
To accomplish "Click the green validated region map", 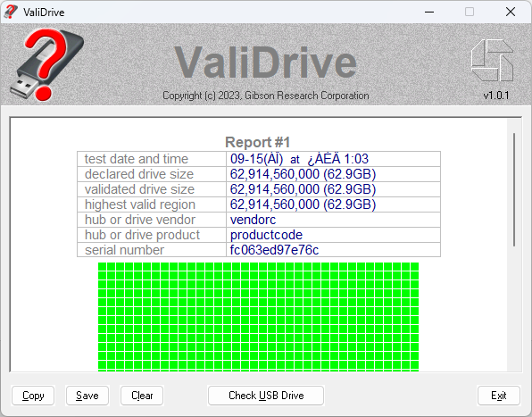I will [x=258, y=317].
